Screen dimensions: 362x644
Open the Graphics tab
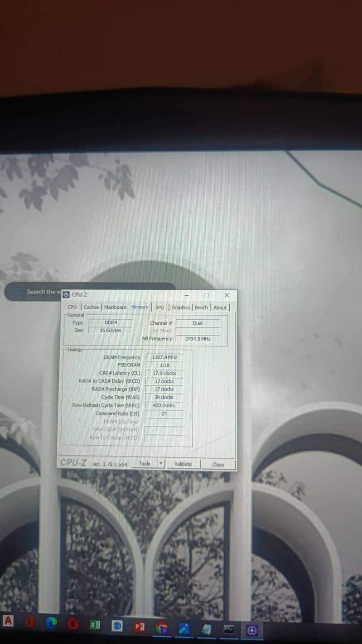[x=180, y=308]
